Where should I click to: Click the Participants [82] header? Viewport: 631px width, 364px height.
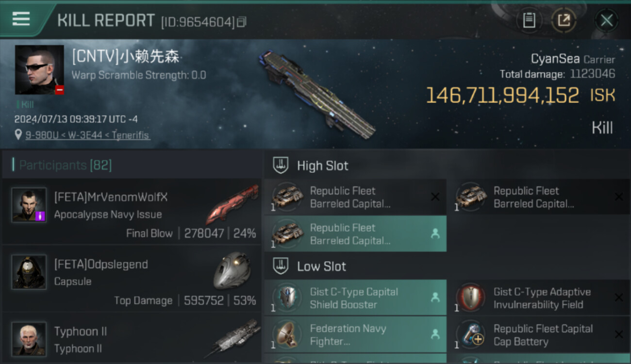[66, 165]
